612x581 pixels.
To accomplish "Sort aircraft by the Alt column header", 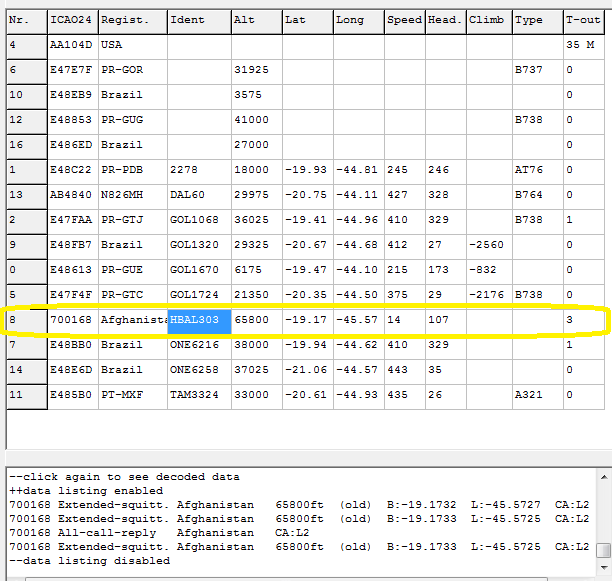I will [255, 20].
